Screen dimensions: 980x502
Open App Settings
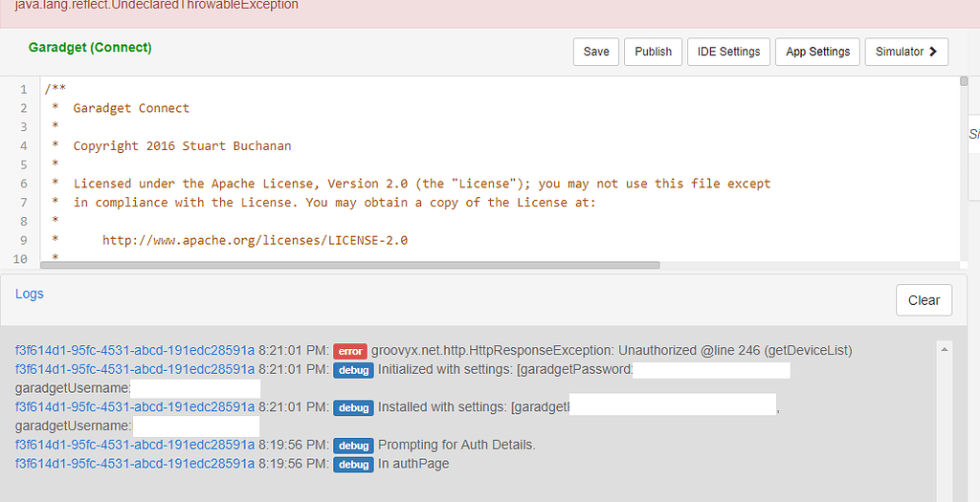817,52
